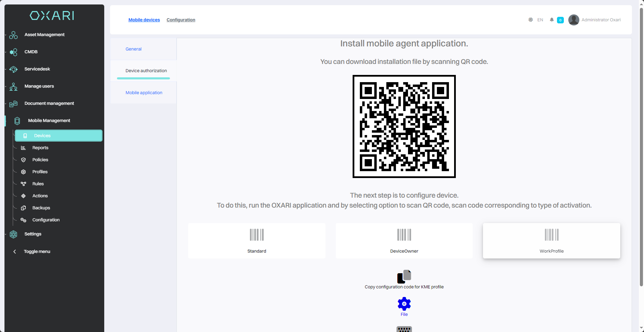
Task: Expand the Asset Management menu
Action: [x=44, y=35]
